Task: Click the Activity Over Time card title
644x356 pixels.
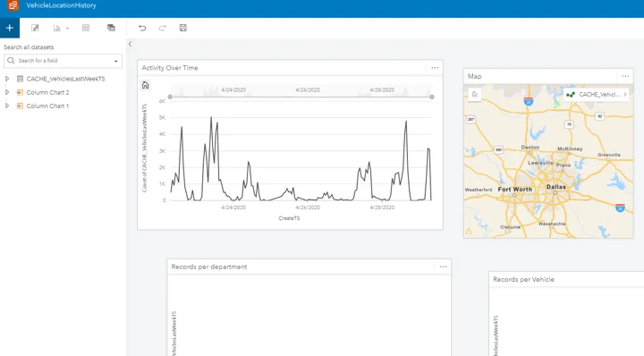Action: pos(170,68)
